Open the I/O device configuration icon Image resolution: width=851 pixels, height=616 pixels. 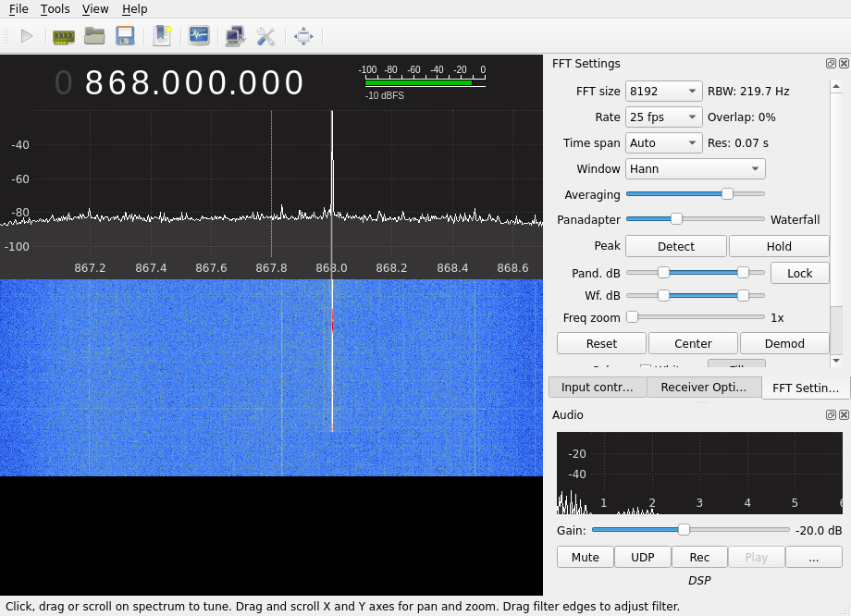63,36
